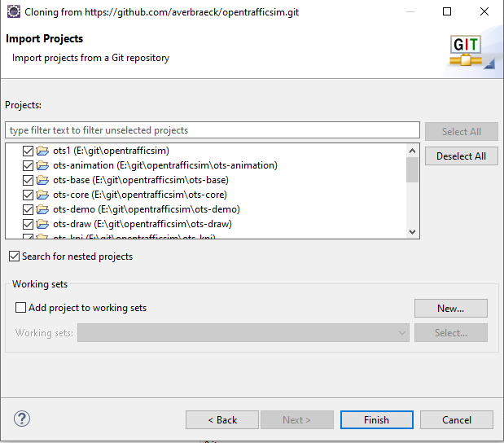Close the cloning dialog window
This screenshot has width=504, height=443.
484,12
